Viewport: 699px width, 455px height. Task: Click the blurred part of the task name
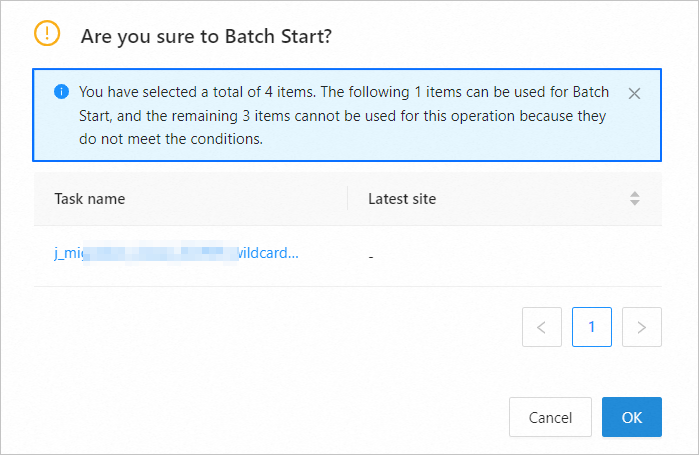tap(160, 253)
